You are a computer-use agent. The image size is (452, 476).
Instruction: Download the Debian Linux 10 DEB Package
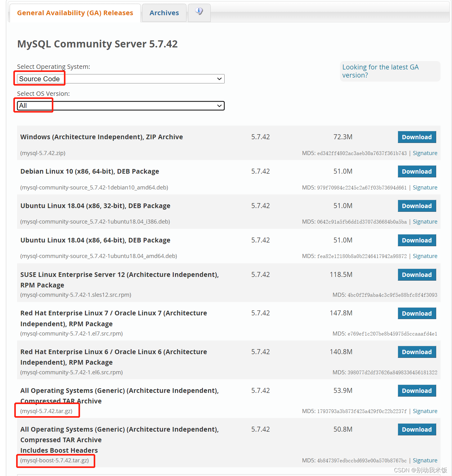click(x=417, y=171)
